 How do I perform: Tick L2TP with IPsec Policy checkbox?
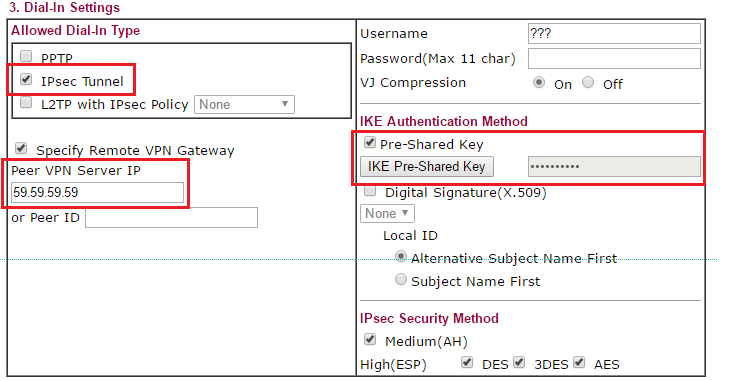pyautogui.click(x=26, y=102)
